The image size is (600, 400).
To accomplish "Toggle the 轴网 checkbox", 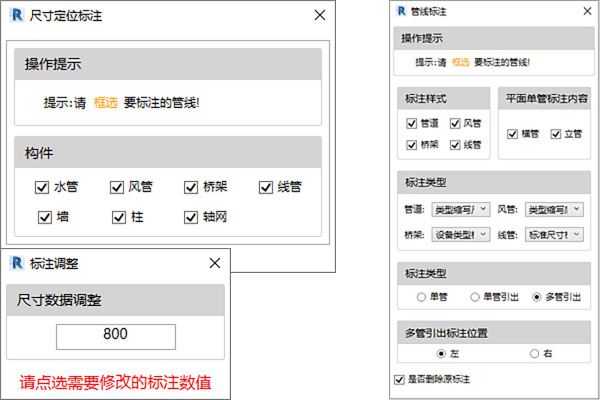I will pyautogui.click(x=191, y=216).
